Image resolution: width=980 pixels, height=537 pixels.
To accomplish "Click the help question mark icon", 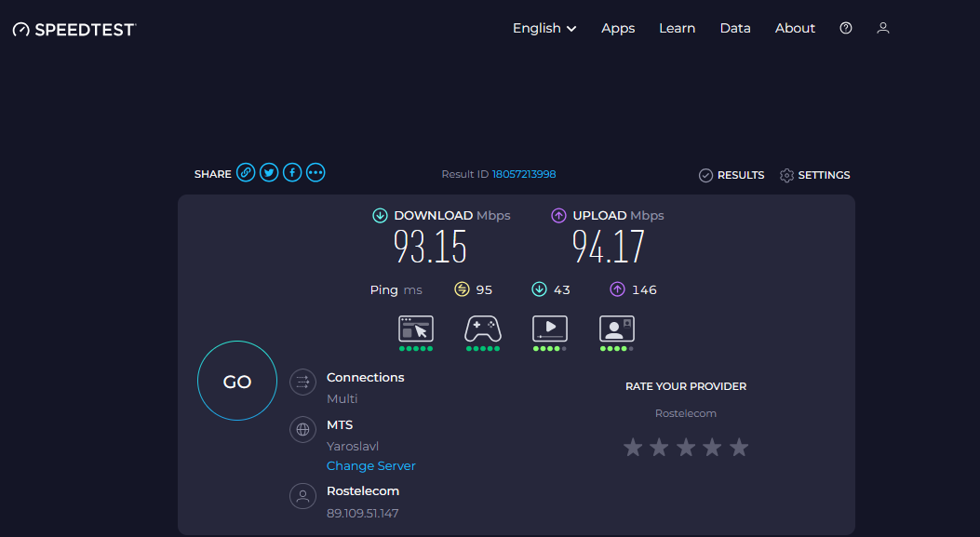I will pos(846,28).
